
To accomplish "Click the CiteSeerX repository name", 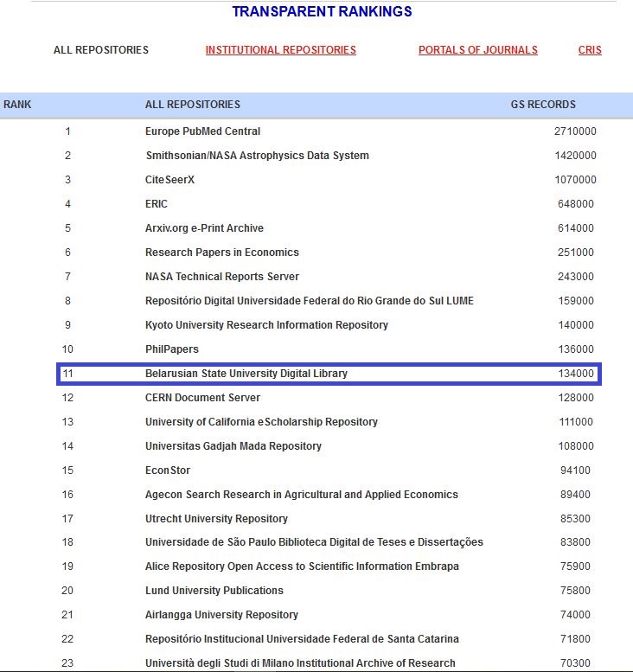I will coord(169,180).
